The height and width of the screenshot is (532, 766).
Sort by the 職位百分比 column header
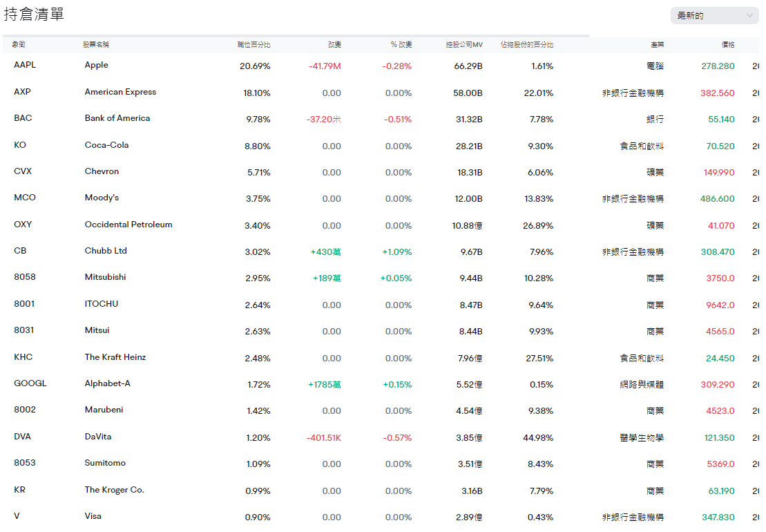click(x=253, y=45)
